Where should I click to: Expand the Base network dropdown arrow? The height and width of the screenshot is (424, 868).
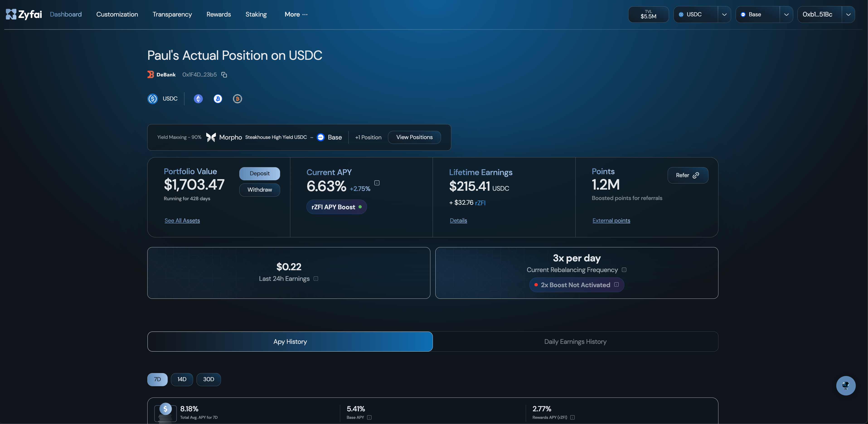(786, 14)
